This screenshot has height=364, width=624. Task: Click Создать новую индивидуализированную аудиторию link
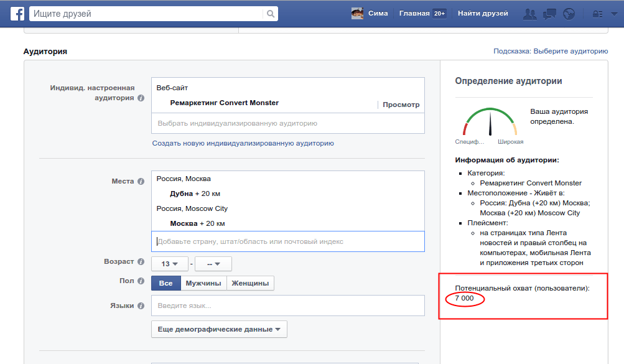tap(243, 143)
